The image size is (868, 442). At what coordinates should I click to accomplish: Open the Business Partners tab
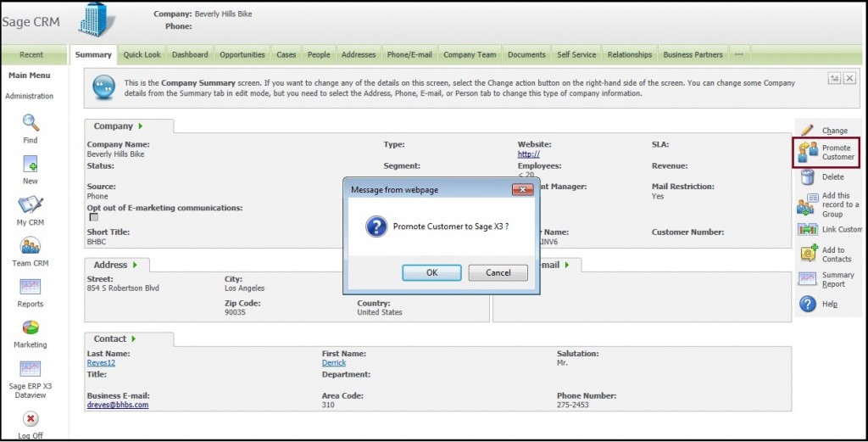(693, 55)
